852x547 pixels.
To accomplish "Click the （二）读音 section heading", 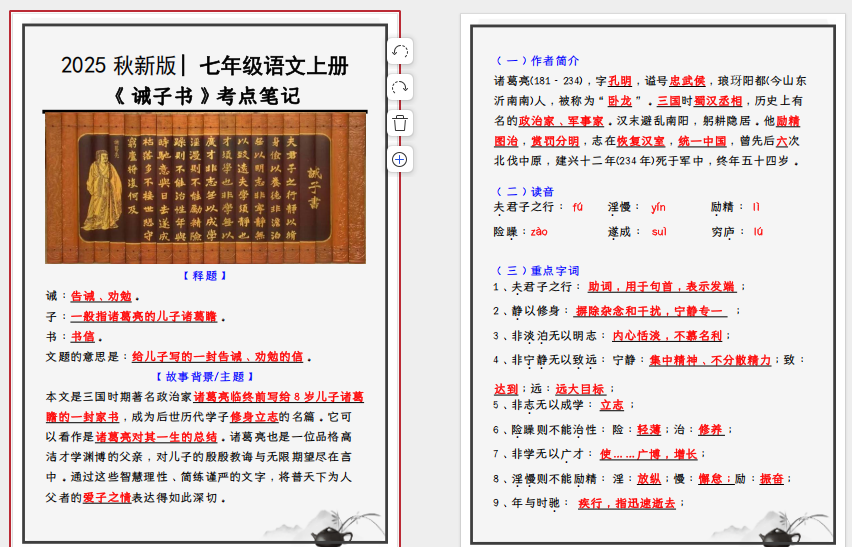I will point(525,191).
